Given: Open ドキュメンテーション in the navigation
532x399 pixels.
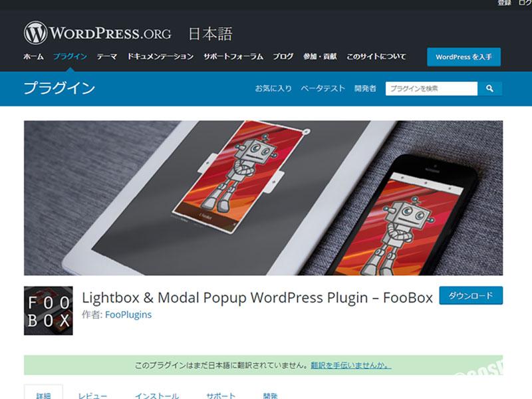Looking at the screenshot, I should tap(160, 57).
